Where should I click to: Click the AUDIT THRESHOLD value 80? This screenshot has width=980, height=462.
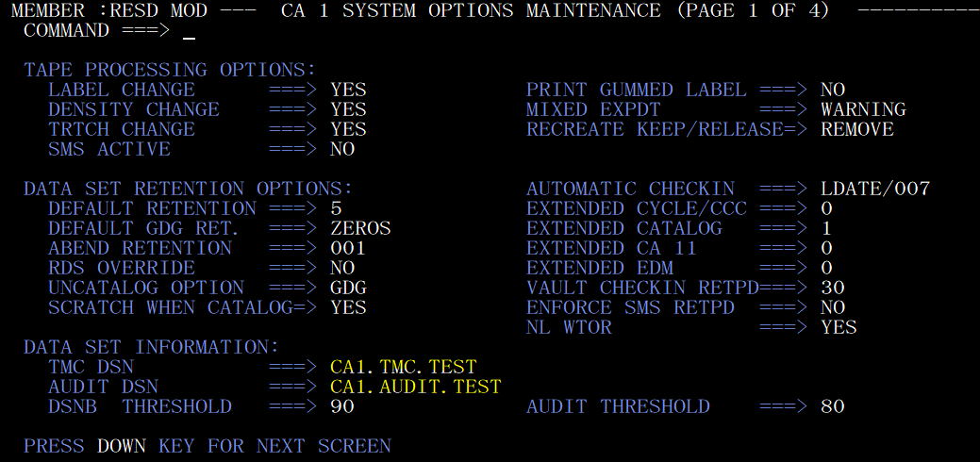pos(833,407)
